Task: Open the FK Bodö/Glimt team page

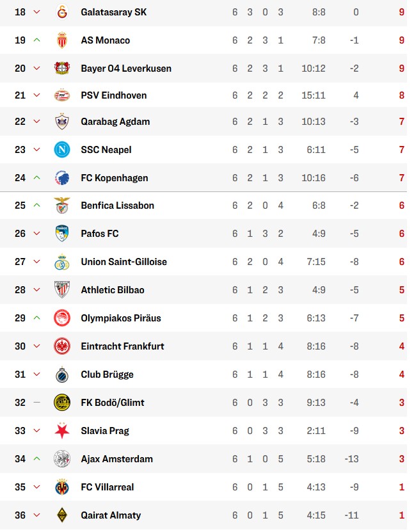Action: [x=113, y=403]
